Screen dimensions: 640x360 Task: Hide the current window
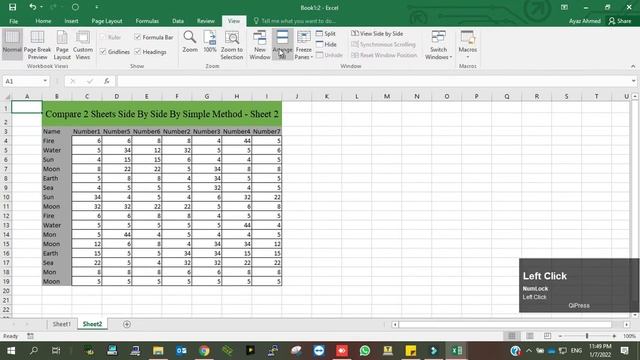point(326,44)
